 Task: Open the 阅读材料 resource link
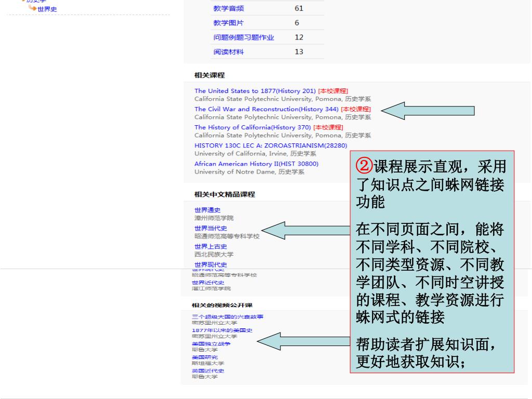[x=229, y=52]
